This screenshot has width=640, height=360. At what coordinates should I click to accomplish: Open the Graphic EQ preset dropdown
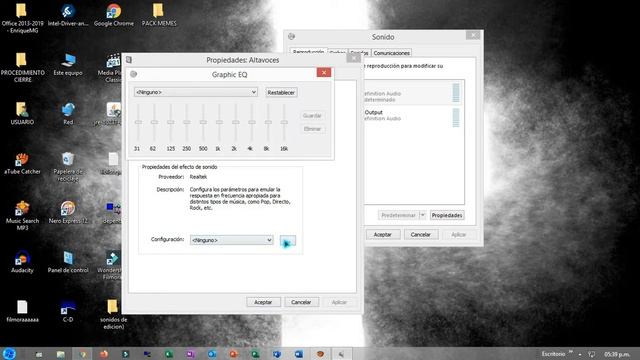point(196,92)
